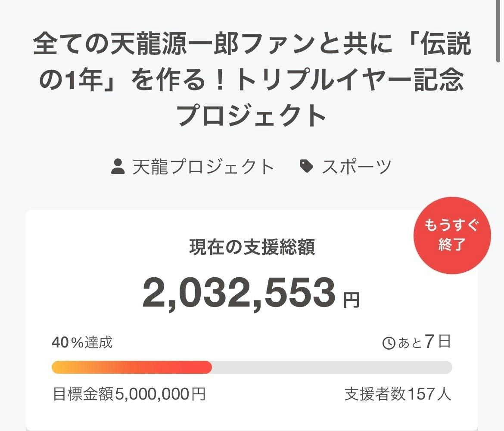Click the gray unfilled part of progress bar
504x431 pixels.
[332, 367]
